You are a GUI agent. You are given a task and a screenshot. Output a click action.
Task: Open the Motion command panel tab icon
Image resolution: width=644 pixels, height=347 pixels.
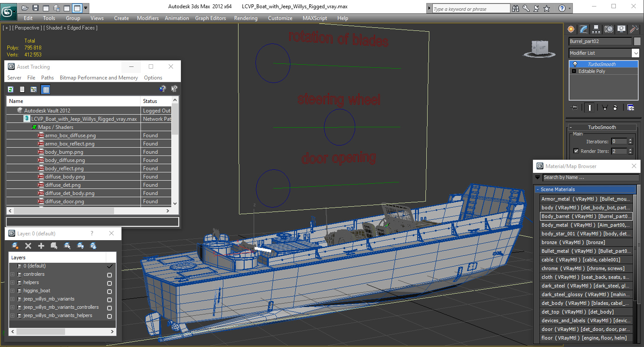pos(609,29)
